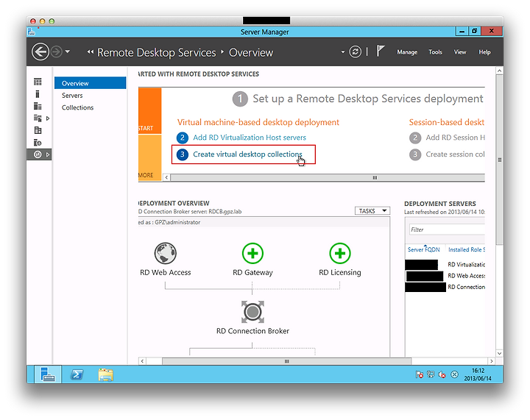The width and height of the screenshot is (530, 420).
Task: Open Server Manager from the taskbar
Action: [x=48, y=374]
